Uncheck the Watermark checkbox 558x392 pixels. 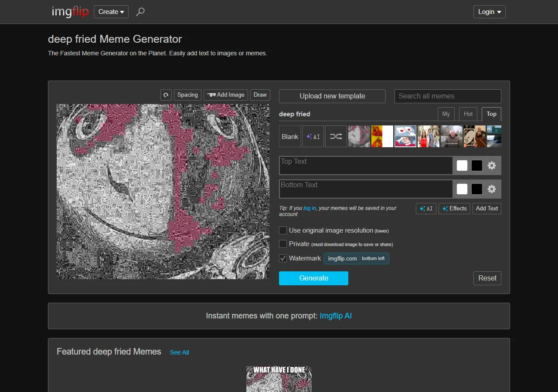point(283,258)
